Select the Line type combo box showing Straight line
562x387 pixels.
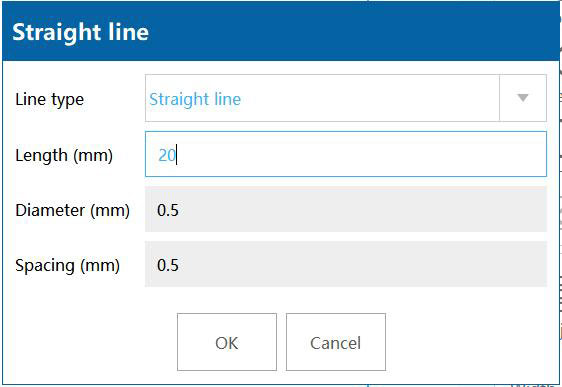(346, 98)
